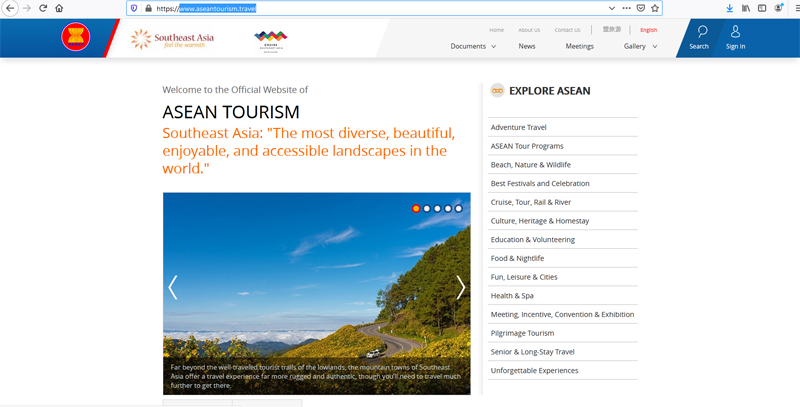Open the page actions three-dot menu
The height and width of the screenshot is (407, 800).
[627, 8]
